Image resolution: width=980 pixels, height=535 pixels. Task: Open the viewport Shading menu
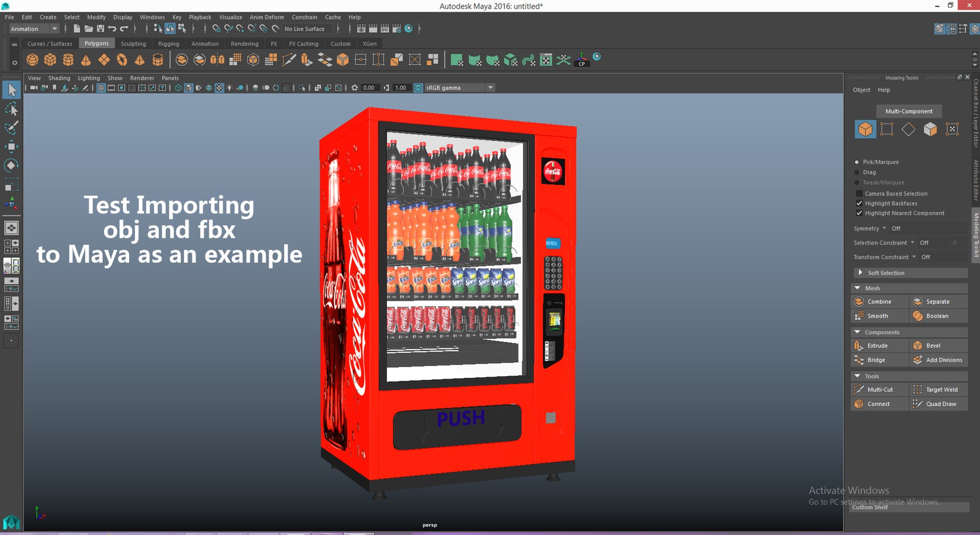click(x=59, y=78)
